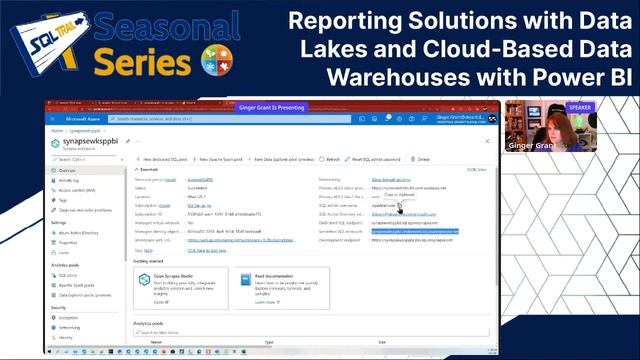Viewport: 640px width, 360px height.
Task: Click JSON View link
Action: pyautogui.click(x=476, y=169)
